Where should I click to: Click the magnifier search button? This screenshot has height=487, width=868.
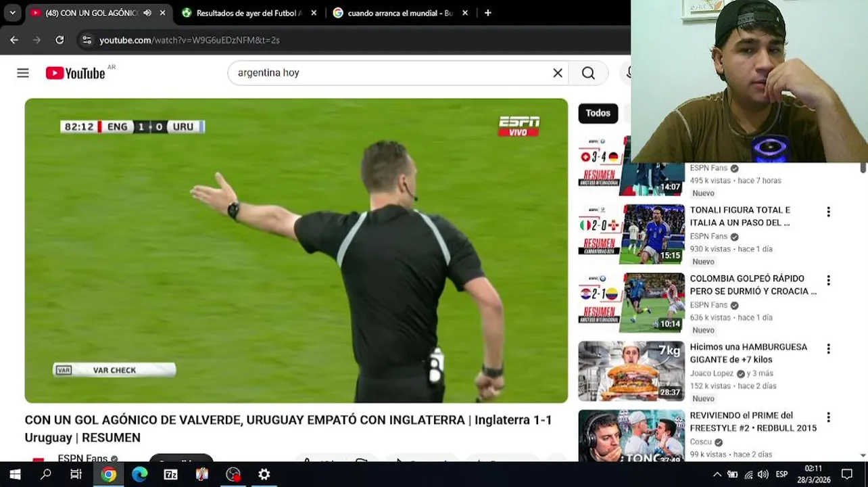588,73
